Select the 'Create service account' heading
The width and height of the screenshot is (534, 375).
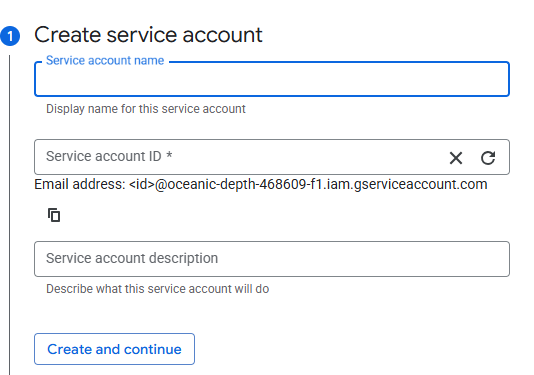click(x=148, y=35)
